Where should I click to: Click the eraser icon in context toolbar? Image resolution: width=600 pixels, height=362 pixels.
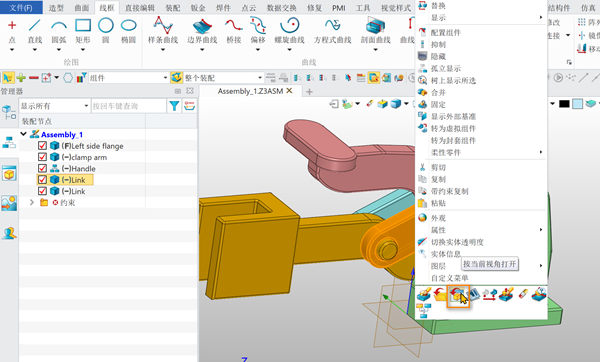pyautogui.click(x=523, y=294)
